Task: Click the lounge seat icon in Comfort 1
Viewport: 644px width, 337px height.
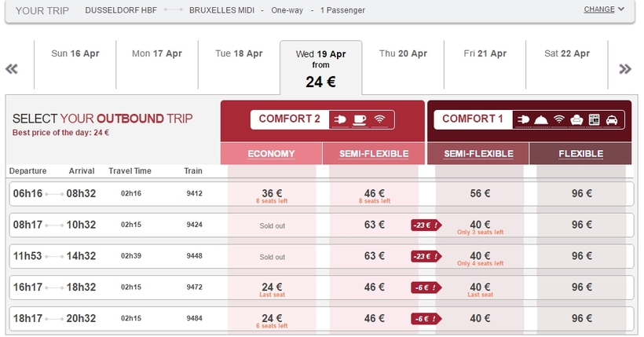Action: point(576,119)
